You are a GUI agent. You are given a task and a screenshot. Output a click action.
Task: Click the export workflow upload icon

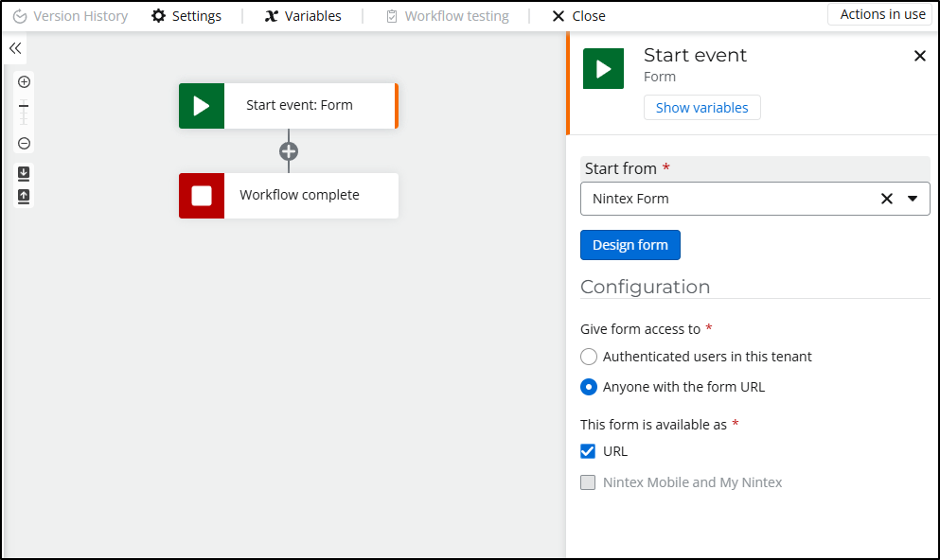[x=24, y=197]
